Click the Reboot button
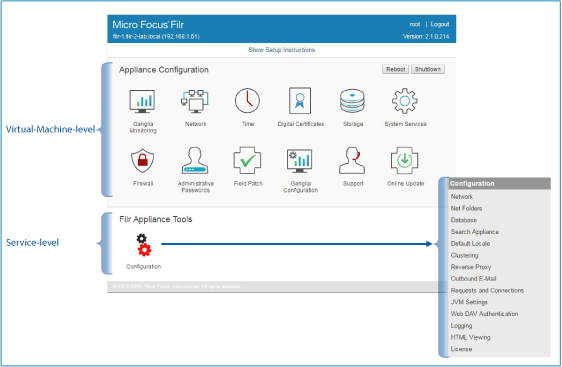This screenshot has height=367, width=562. coord(395,69)
